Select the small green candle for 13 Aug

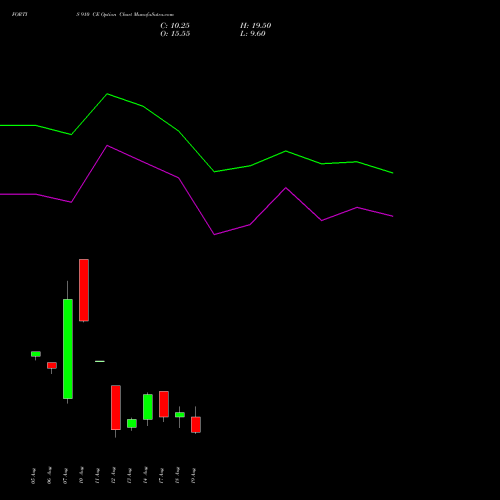click(132, 423)
